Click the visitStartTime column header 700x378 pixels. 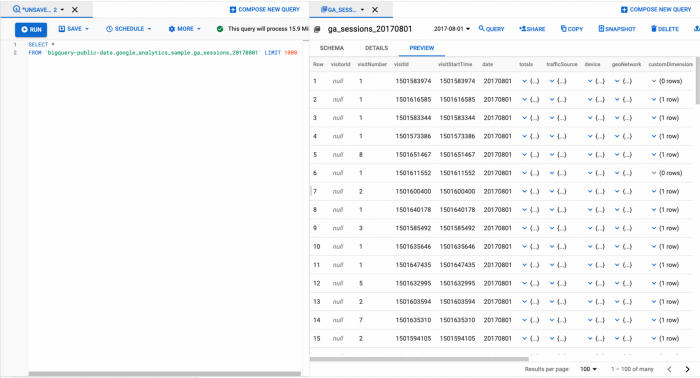pos(455,64)
